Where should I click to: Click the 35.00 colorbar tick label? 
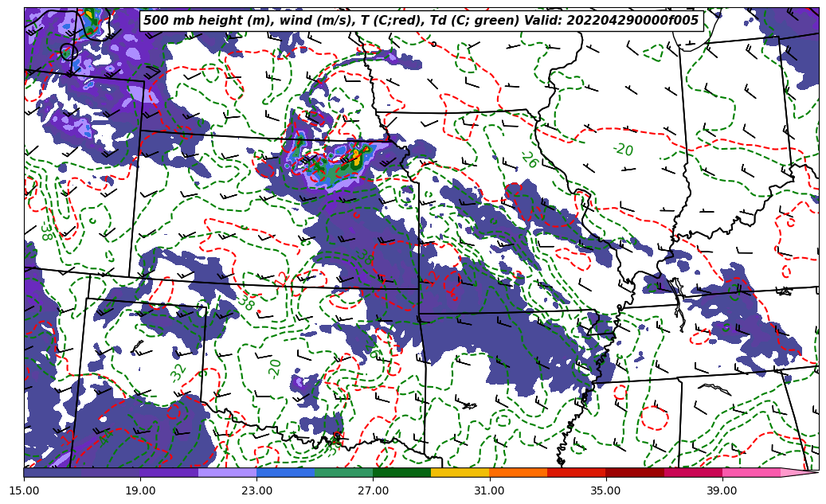click(x=605, y=490)
